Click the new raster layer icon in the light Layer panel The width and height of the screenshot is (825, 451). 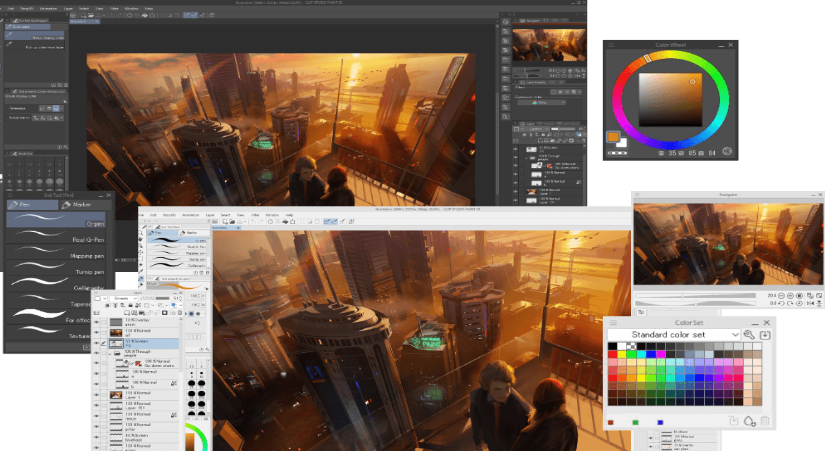coord(127,313)
